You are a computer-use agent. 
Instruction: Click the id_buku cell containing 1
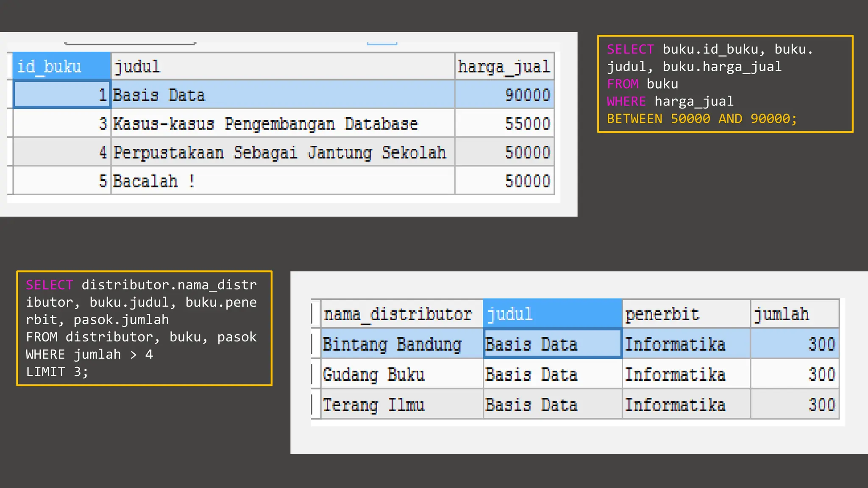pos(62,95)
